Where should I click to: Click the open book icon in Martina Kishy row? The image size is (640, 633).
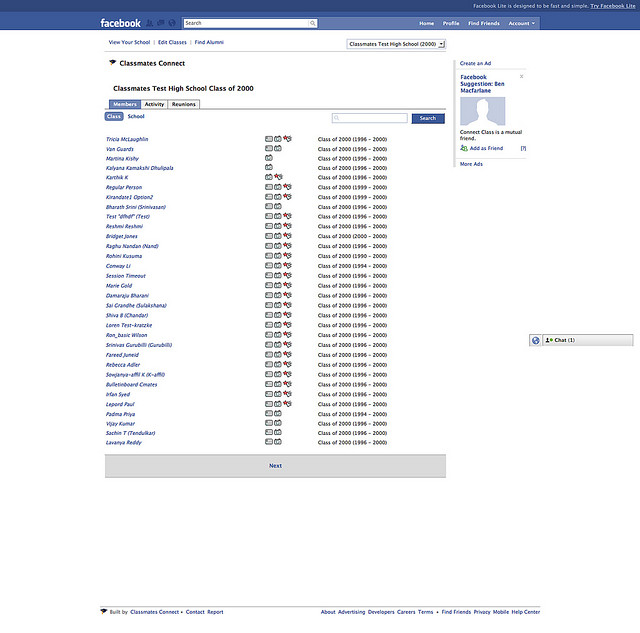(x=269, y=158)
